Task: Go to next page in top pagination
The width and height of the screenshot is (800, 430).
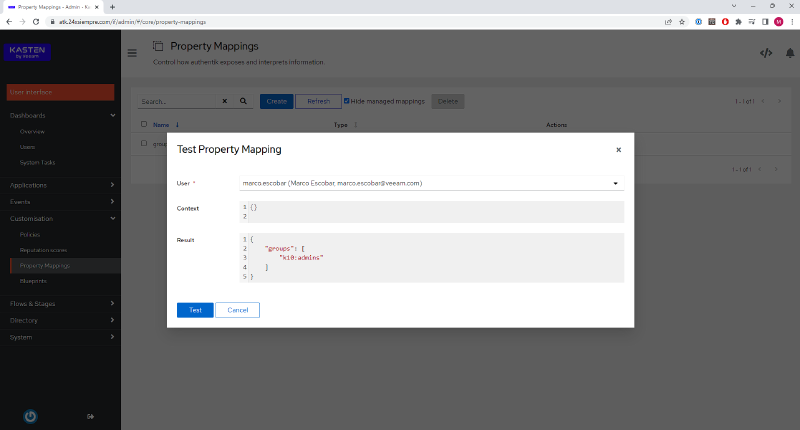Action: 779,102
